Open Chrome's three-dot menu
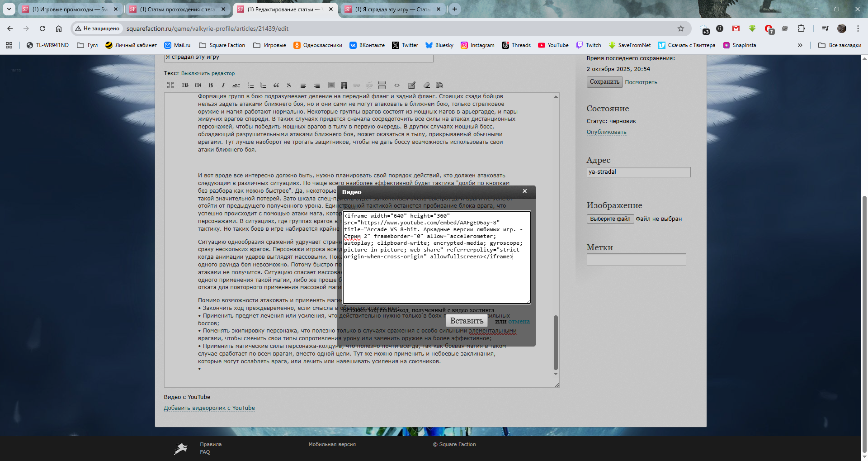The image size is (868, 461). 858,29
